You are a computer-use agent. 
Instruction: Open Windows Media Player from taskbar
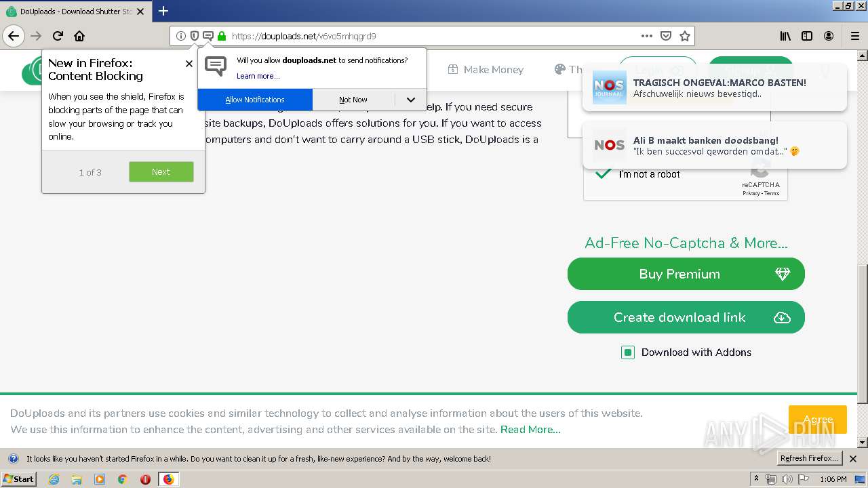pos(100,479)
